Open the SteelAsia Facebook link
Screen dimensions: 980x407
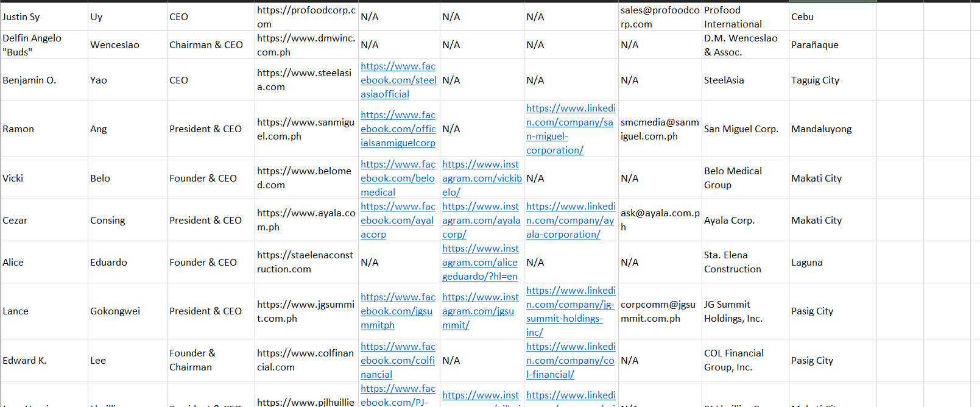tap(398, 80)
